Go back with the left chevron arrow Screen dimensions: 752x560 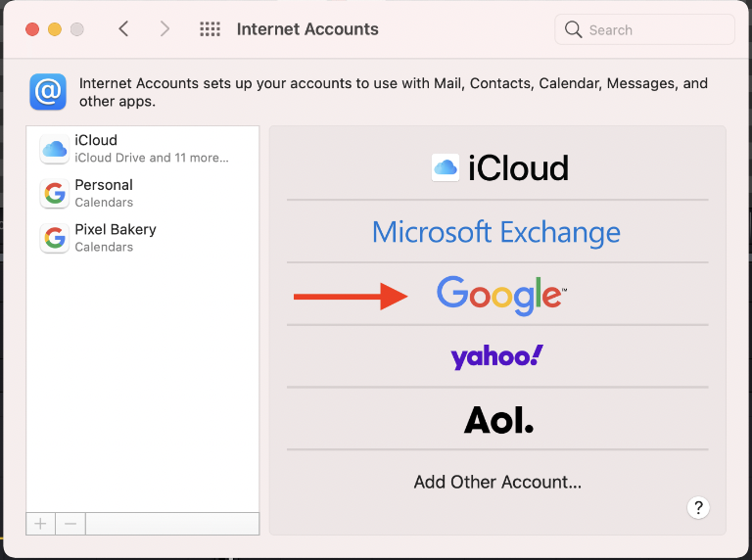click(123, 29)
